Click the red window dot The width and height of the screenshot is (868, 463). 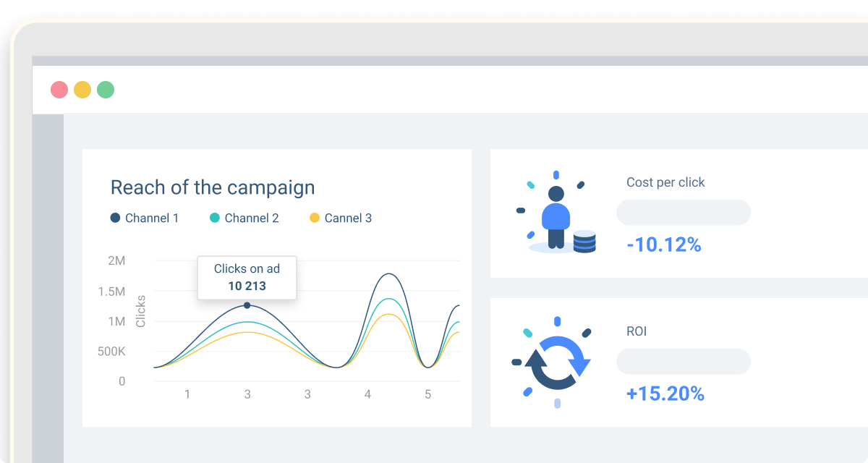59,90
